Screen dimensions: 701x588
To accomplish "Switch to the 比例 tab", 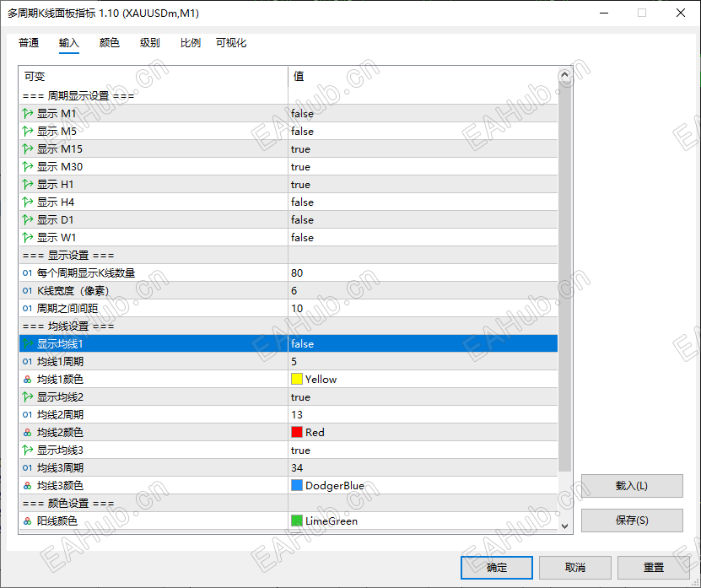I will (191, 43).
